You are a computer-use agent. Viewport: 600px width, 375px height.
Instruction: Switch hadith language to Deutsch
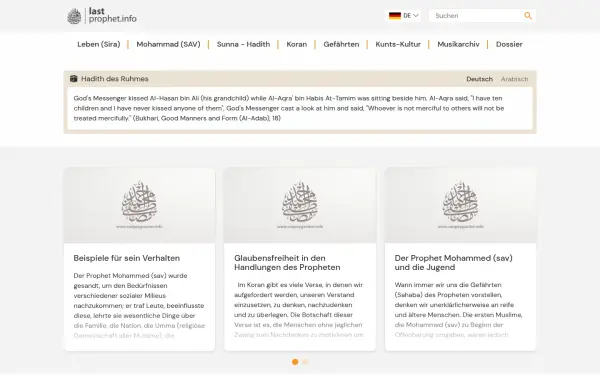(479, 79)
